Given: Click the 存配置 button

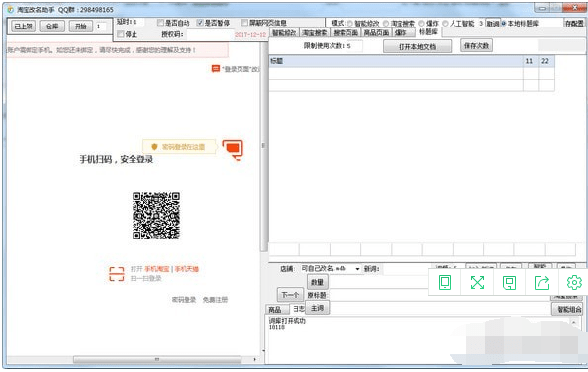Looking at the screenshot, I should [574, 24].
